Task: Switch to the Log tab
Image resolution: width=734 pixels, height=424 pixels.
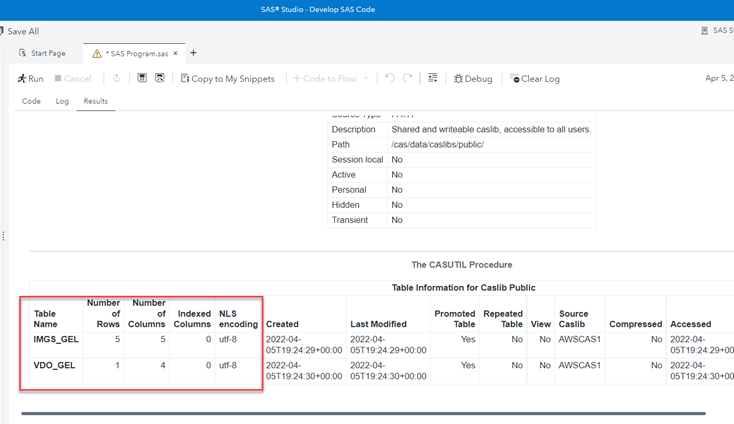Action: pyautogui.click(x=62, y=101)
